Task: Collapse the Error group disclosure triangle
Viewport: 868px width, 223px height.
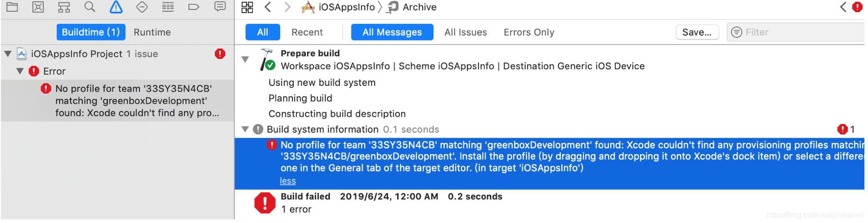Action: click(x=20, y=71)
